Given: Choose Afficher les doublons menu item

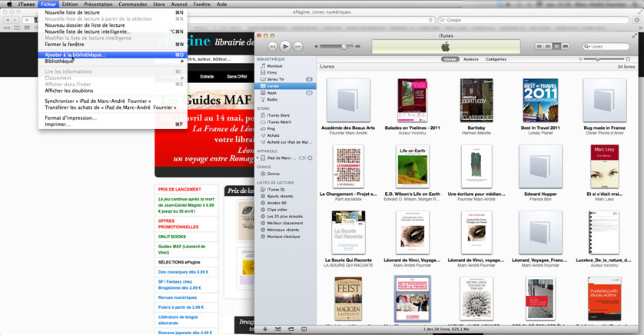Looking at the screenshot, I should (x=112, y=91).
